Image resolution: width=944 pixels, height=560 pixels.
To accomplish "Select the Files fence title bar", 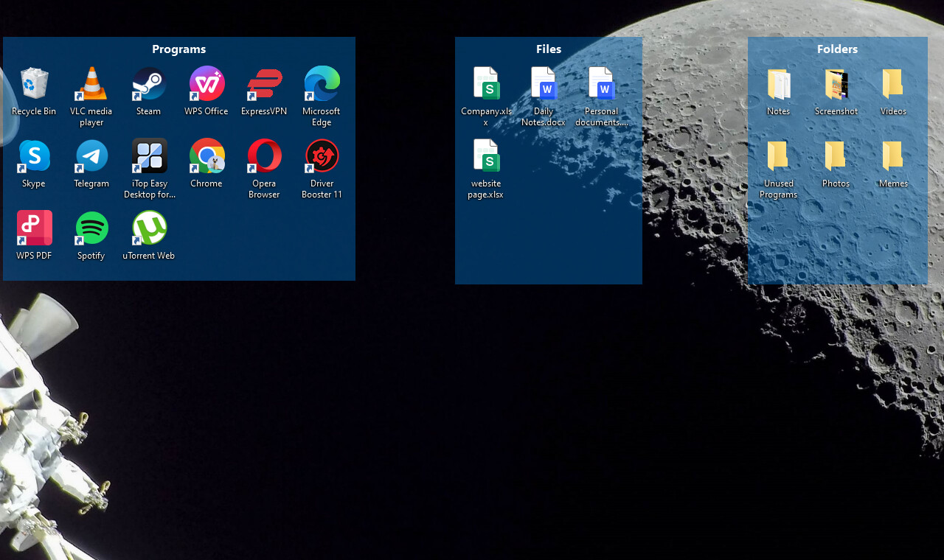I will coord(549,49).
